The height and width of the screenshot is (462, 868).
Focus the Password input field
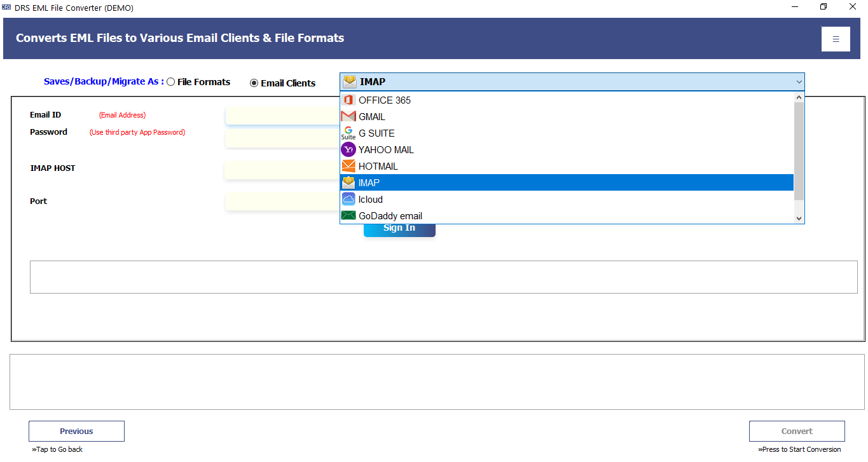point(283,139)
